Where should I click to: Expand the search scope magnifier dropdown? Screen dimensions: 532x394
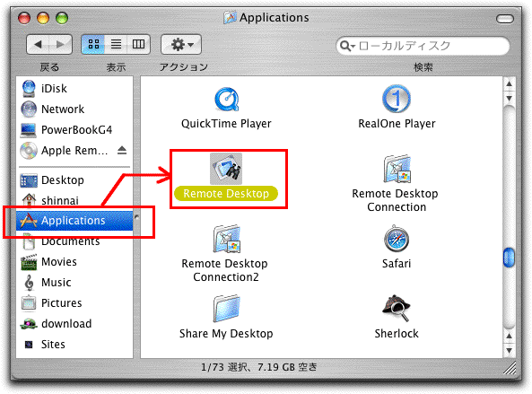tap(347, 46)
